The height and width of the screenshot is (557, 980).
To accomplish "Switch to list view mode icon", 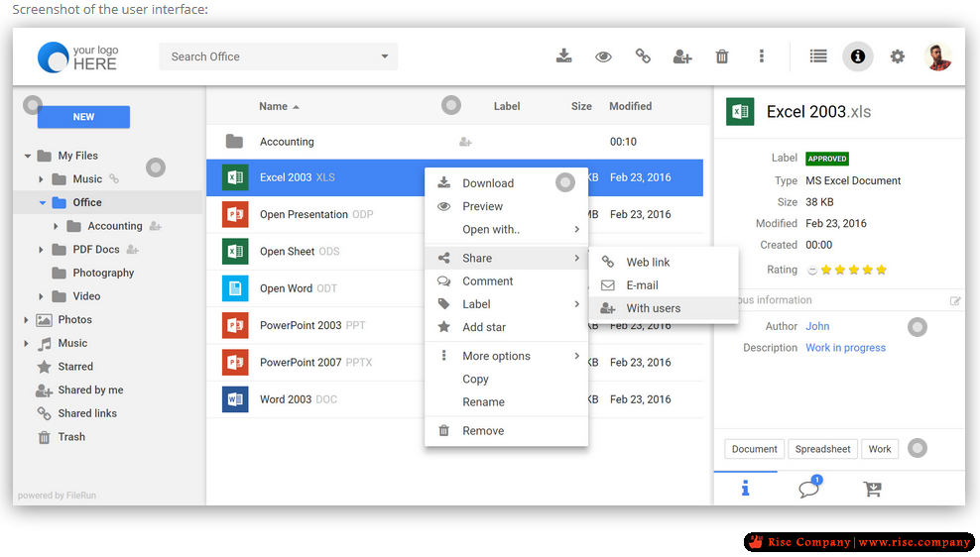I will click(818, 56).
